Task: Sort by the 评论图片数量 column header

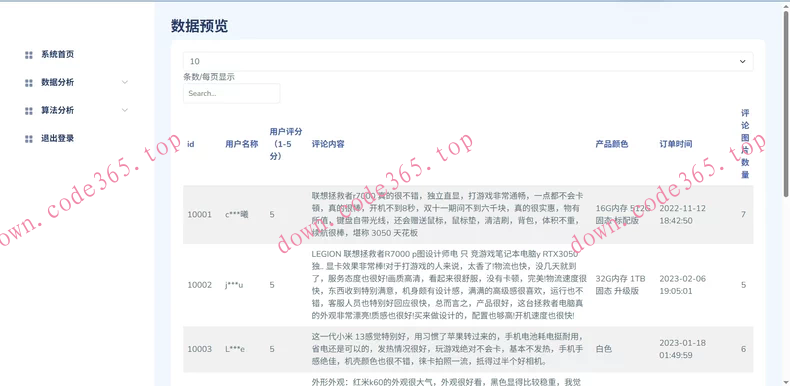Action: 745,144
